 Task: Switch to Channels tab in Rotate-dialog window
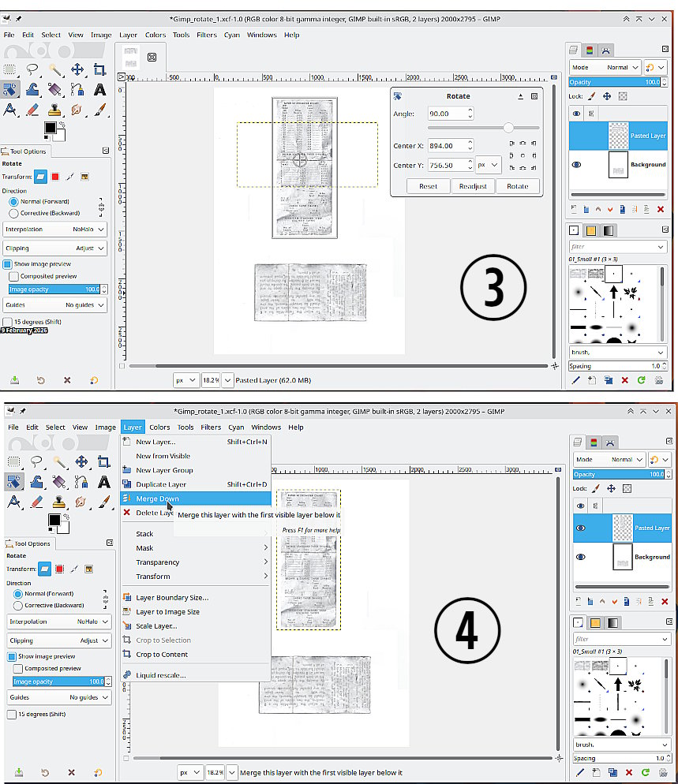590,50
